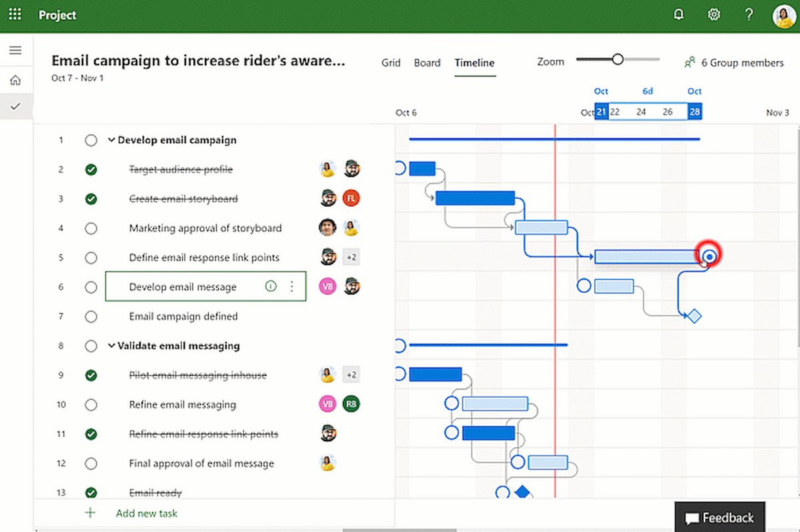View the info icon on Develop email message
This screenshot has width=800, height=532.
coord(271,286)
